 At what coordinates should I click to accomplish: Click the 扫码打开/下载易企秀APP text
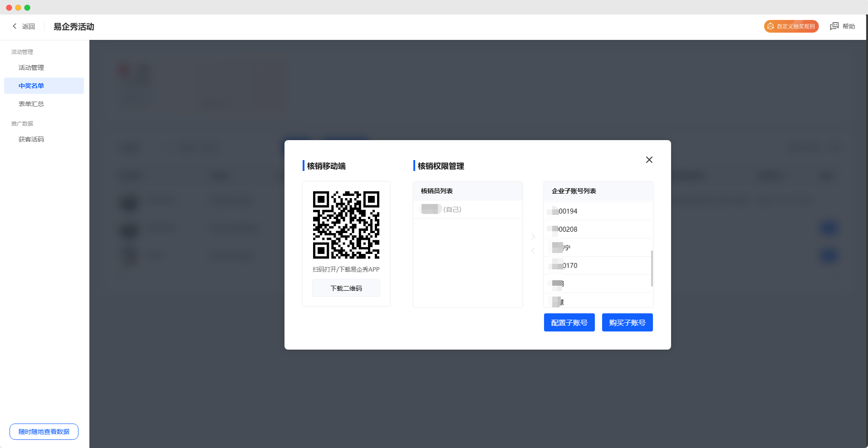[346, 269]
